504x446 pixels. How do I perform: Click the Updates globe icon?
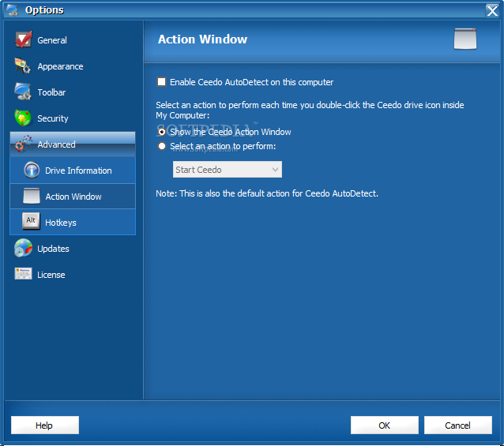point(23,248)
